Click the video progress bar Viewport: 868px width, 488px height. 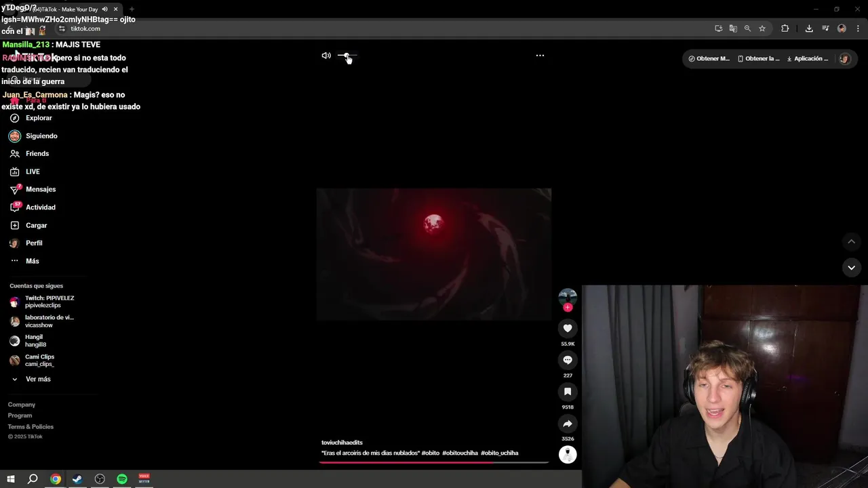434,462
